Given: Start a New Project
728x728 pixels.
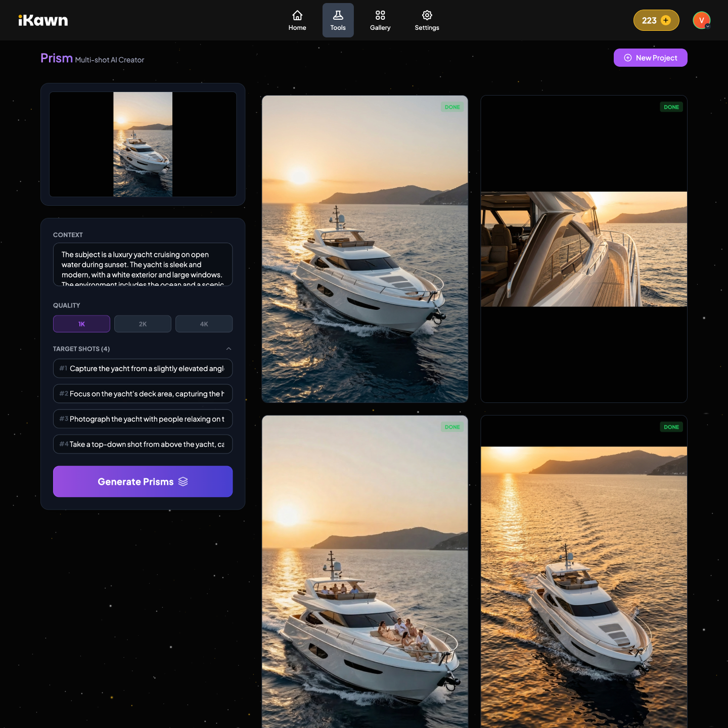Looking at the screenshot, I should 650,58.
